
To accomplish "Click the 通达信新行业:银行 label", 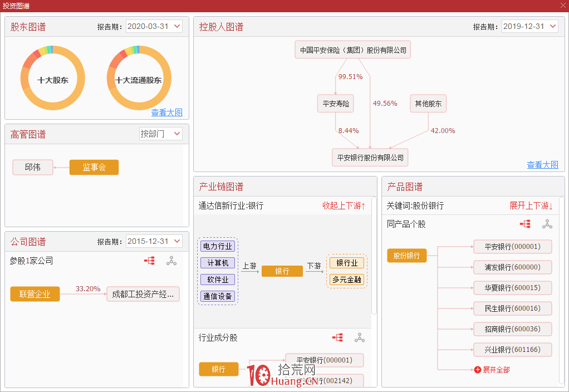I will point(231,206).
